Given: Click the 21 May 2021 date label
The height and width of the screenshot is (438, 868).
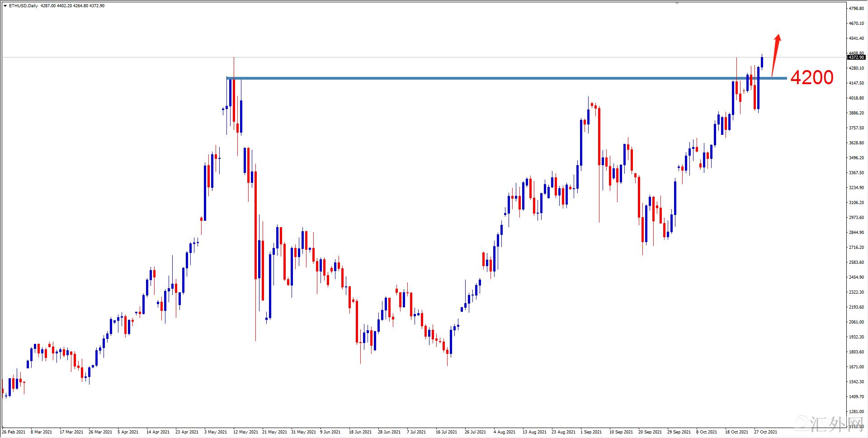Looking at the screenshot, I should click(x=274, y=432).
